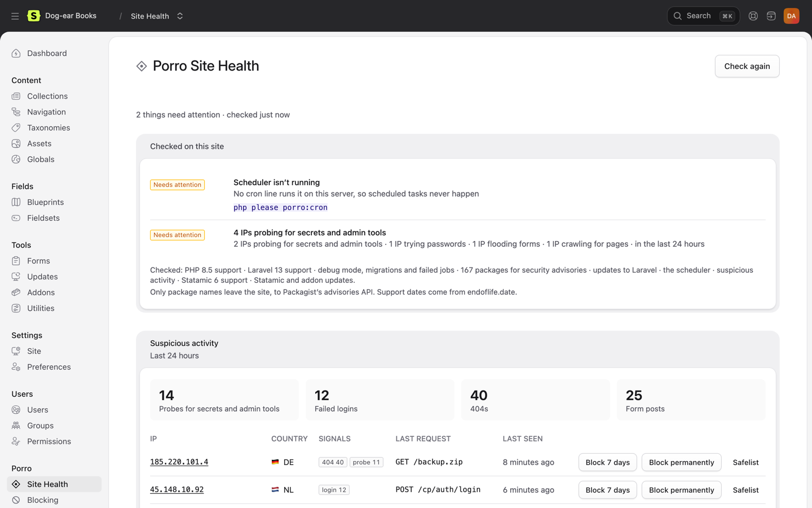Click the 14 Probes stat card

click(224, 400)
